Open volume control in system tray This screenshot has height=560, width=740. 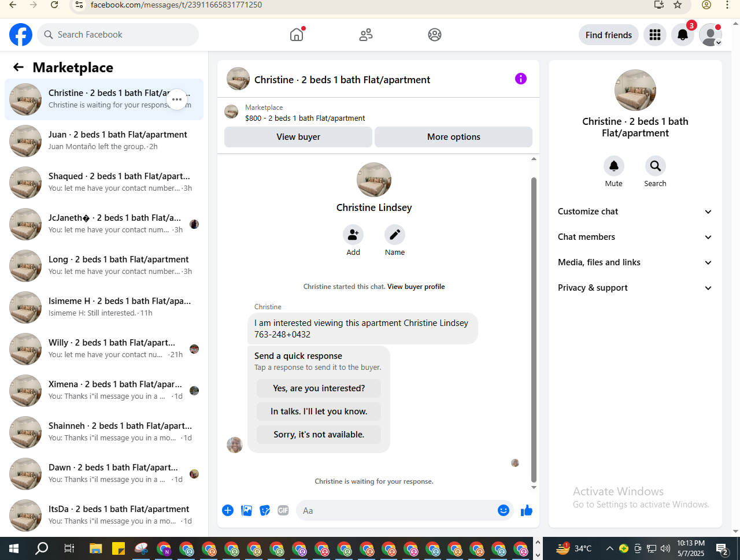click(665, 548)
